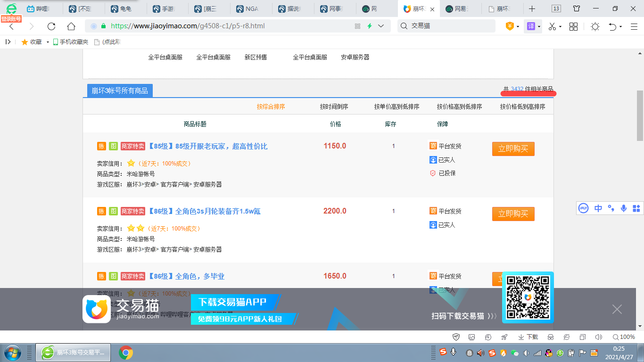This screenshot has height=362, width=644.
Task: Open the 手机收藏夹 mobile bookmarks
Action: [70, 42]
